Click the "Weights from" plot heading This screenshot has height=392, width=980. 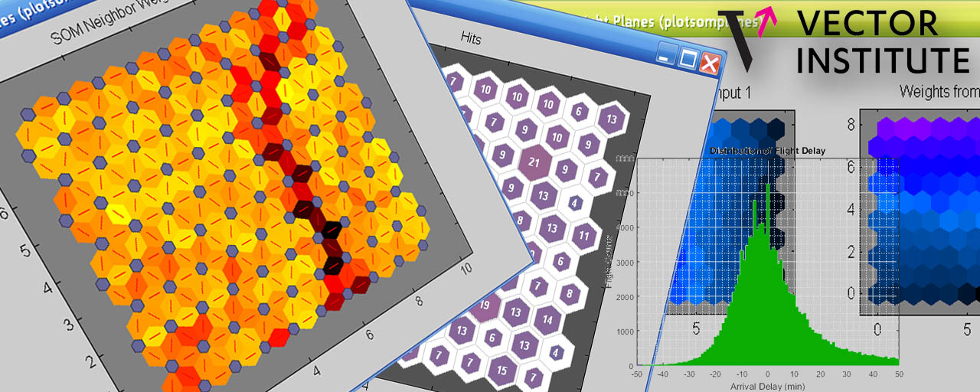(x=939, y=92)
